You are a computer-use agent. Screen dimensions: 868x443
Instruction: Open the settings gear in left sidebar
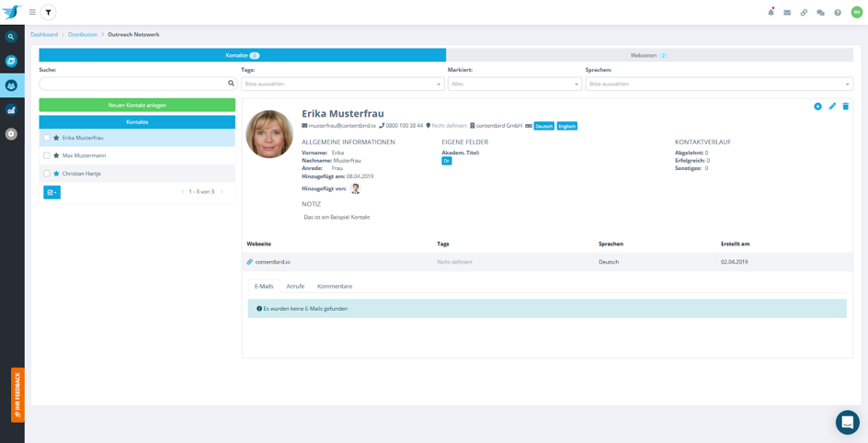pos(11,133)
